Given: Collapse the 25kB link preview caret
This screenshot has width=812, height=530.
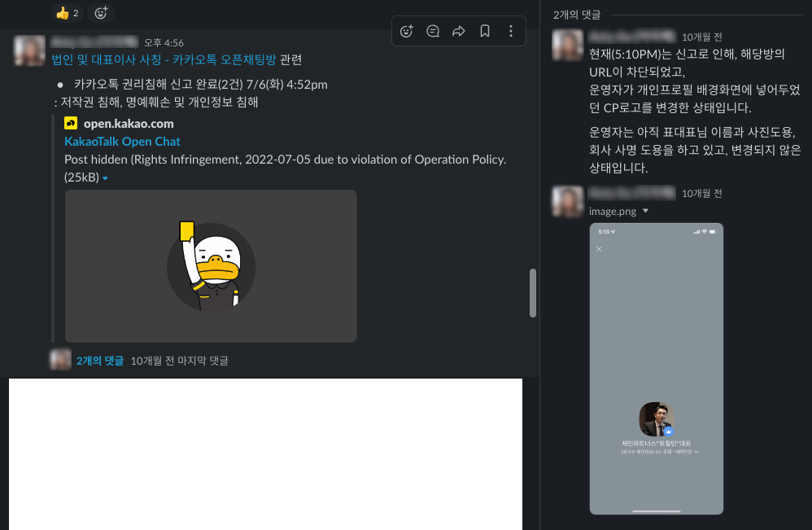Looking at the screenshot, I should tap(105, 178).
